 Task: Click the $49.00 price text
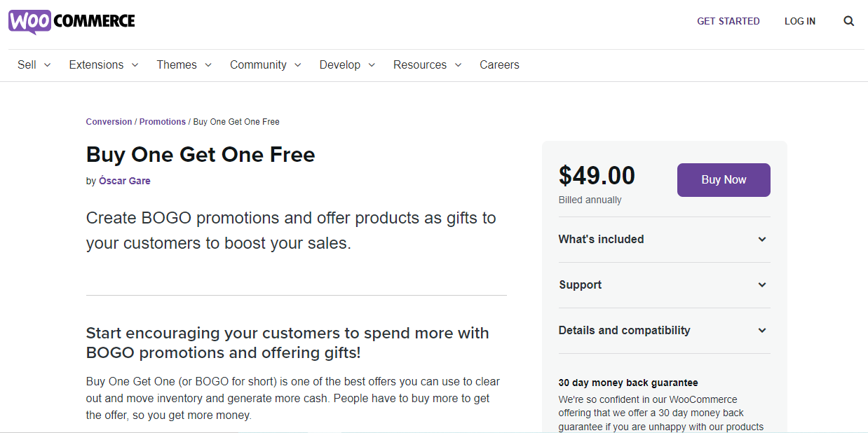[x=597, y=176]
